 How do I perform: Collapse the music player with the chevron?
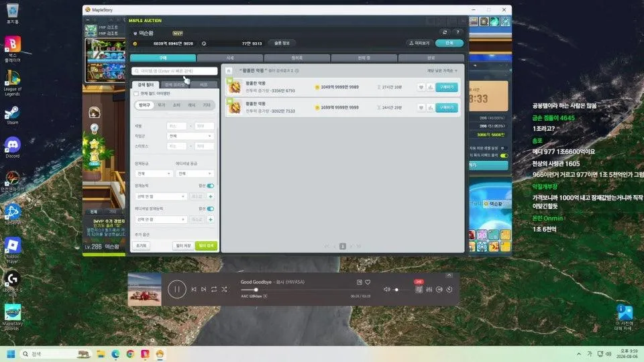[449, 276]
